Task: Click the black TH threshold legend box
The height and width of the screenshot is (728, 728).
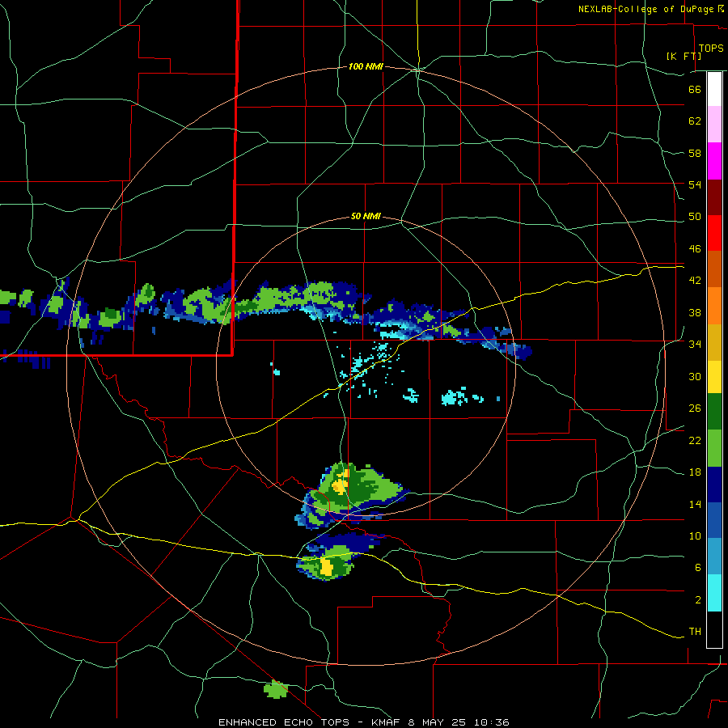Action: point(714,629)
